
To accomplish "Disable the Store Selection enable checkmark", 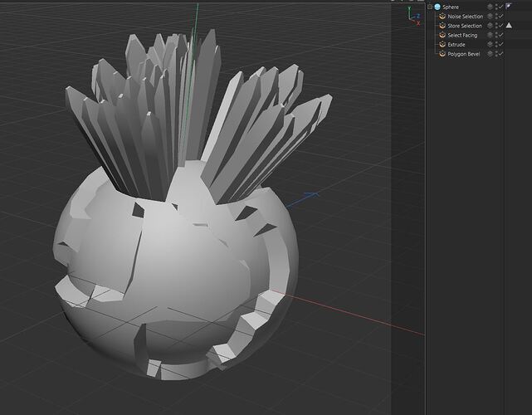I will coord(500,26).
